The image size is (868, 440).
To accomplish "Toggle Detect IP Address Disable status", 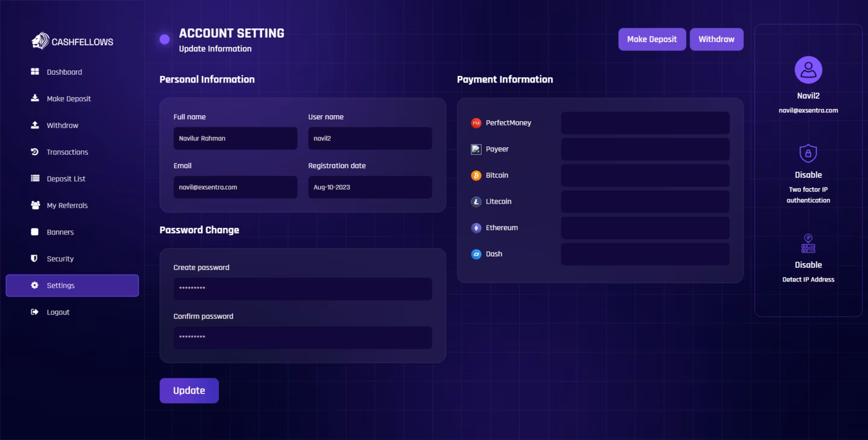I will point(808,265).
